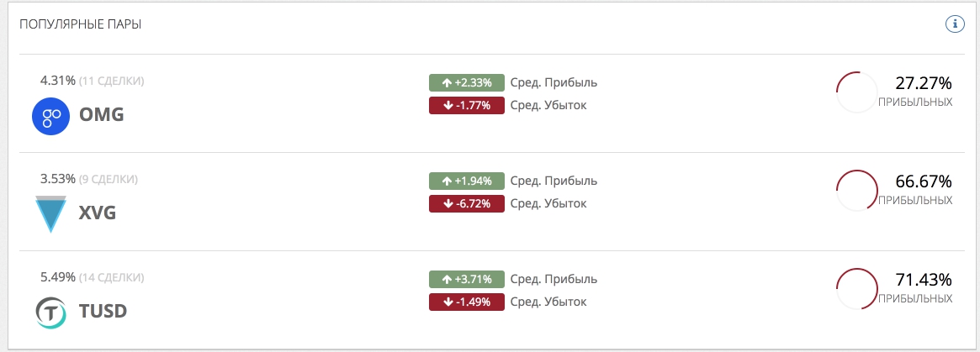Click the OMG coin logo
The height and width of the screenshot is (352, 980).
pyautogui.click(x=50, y=116)
